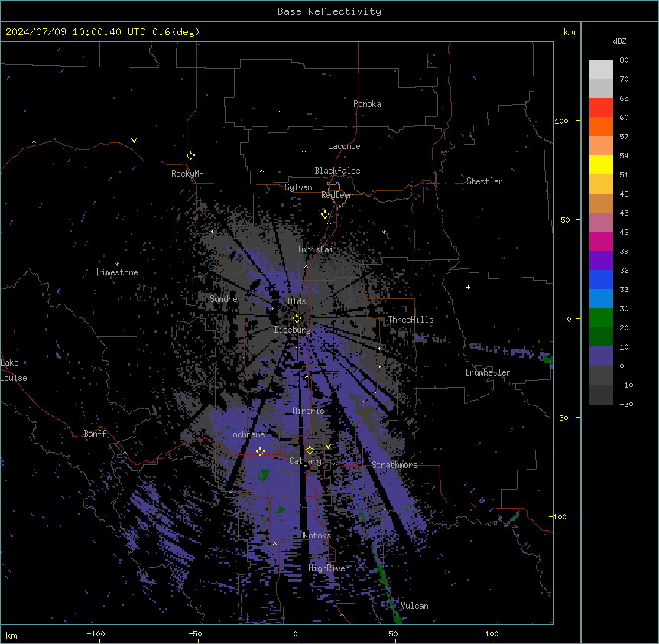659x644 pixels.
Task: Click the green echo patch south of Cochrane
Action: (265, 474)
